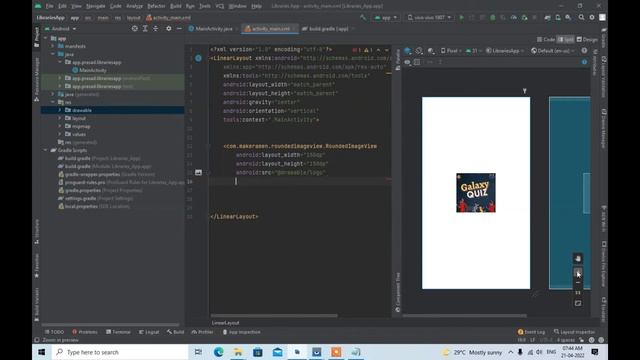The image size is (640, 360).
Task: Click the Galaxy Quiz image in preview
Action: (x=476, y=193)
